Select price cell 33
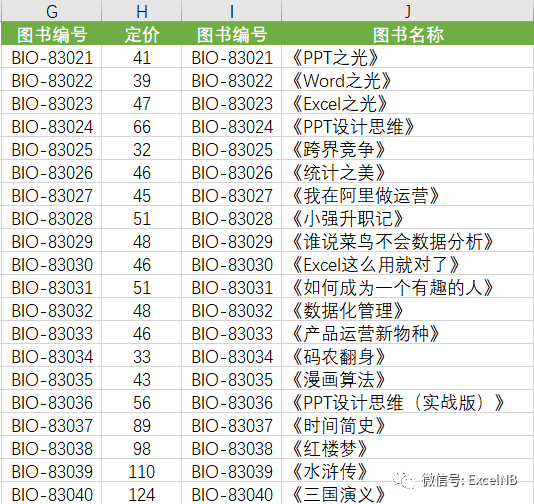Image resolution: width=534 pixels, height=504 pixels. pos(142,356)
